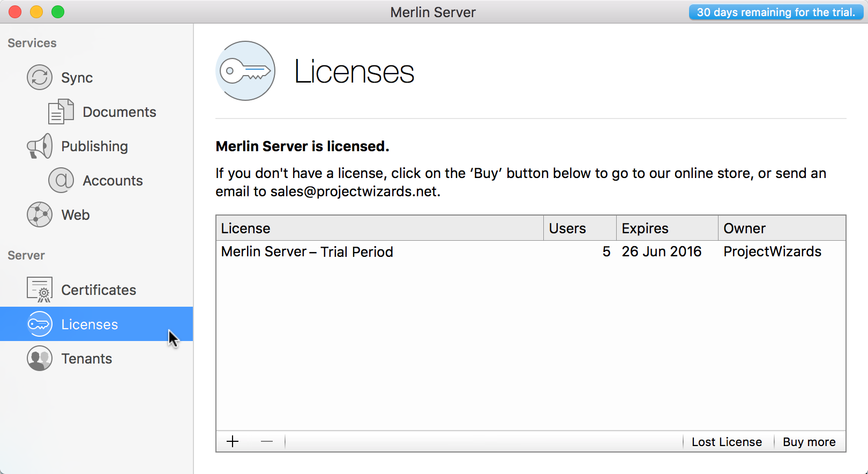Click the ProjectWizards owner cell
Viewport: 868px width, 474px height.
(x=772, y=251)
